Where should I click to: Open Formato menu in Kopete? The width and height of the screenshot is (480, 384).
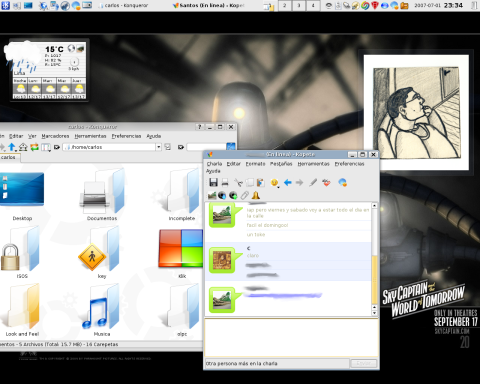point(255,164)
